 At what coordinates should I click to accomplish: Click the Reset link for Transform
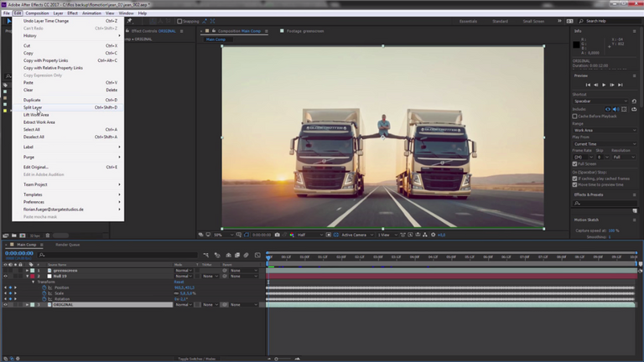tap(179, 282)
